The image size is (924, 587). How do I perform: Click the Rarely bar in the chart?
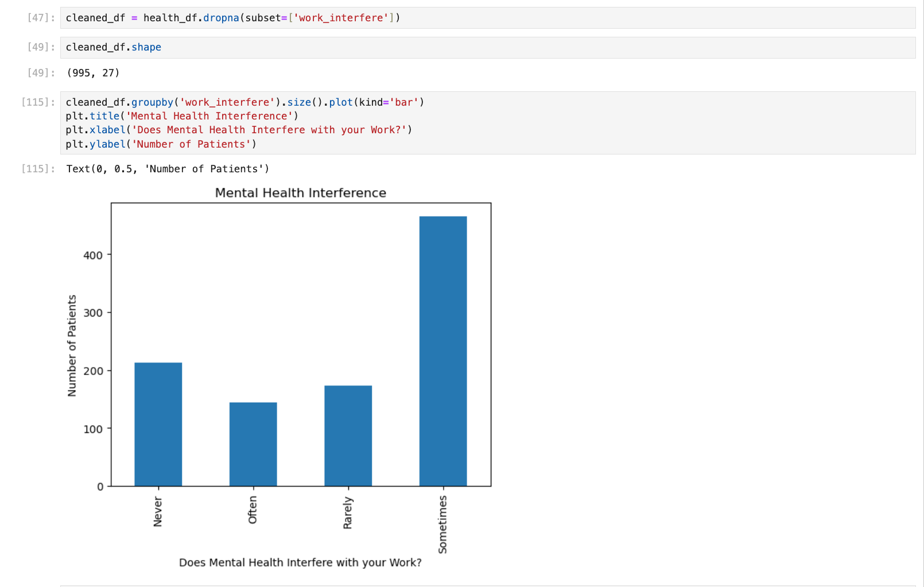pyautogui.click(x=348, y=435)
